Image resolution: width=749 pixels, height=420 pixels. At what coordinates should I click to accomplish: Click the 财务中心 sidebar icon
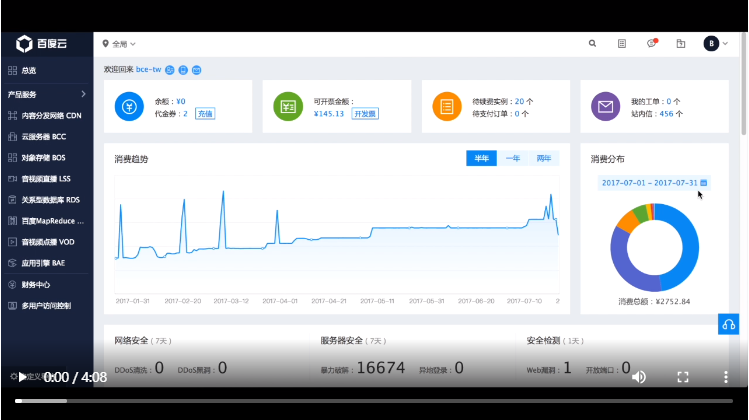tap(12, 285)
